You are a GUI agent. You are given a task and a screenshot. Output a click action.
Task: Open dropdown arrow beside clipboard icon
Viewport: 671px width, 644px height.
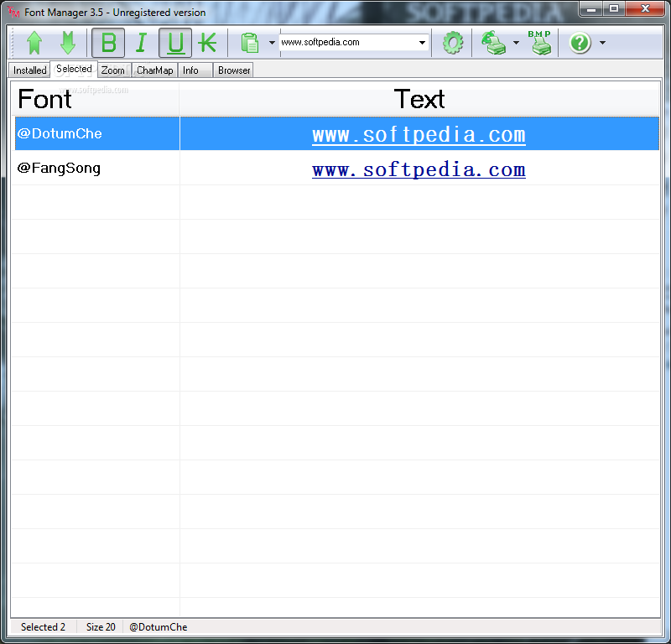[x=272, y=43]
